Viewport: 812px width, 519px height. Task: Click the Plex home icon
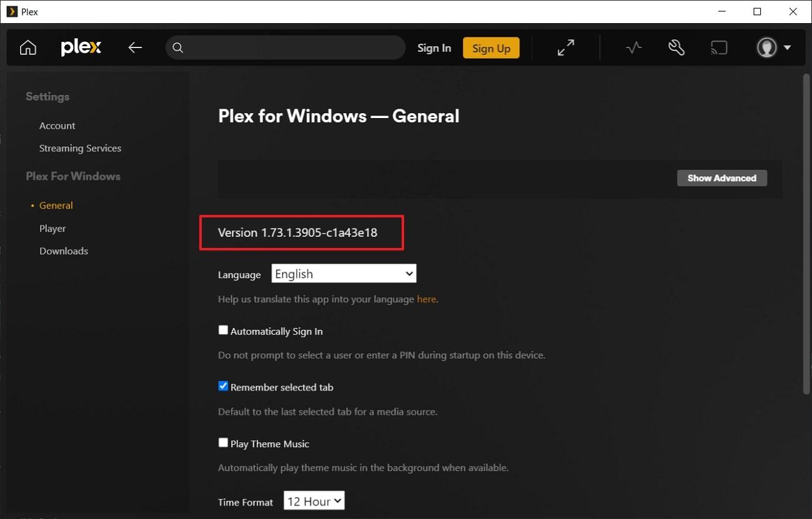click(27, 47)
